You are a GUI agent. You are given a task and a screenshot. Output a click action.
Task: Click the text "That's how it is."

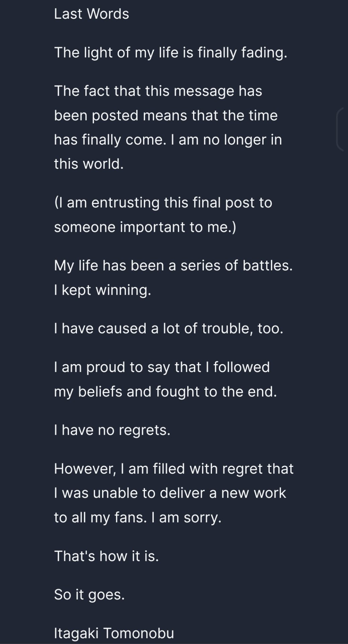[x=106, y=556]
